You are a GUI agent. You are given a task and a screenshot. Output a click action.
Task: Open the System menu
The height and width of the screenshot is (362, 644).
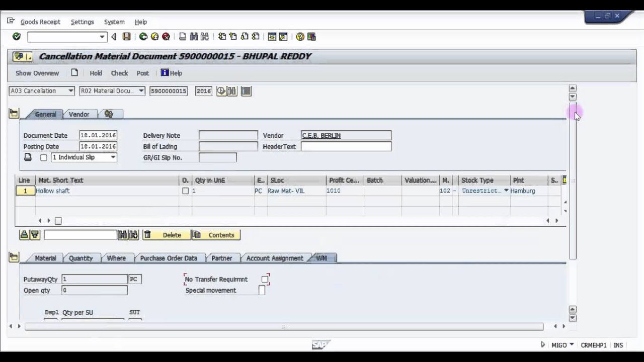(x=114, y=22)
